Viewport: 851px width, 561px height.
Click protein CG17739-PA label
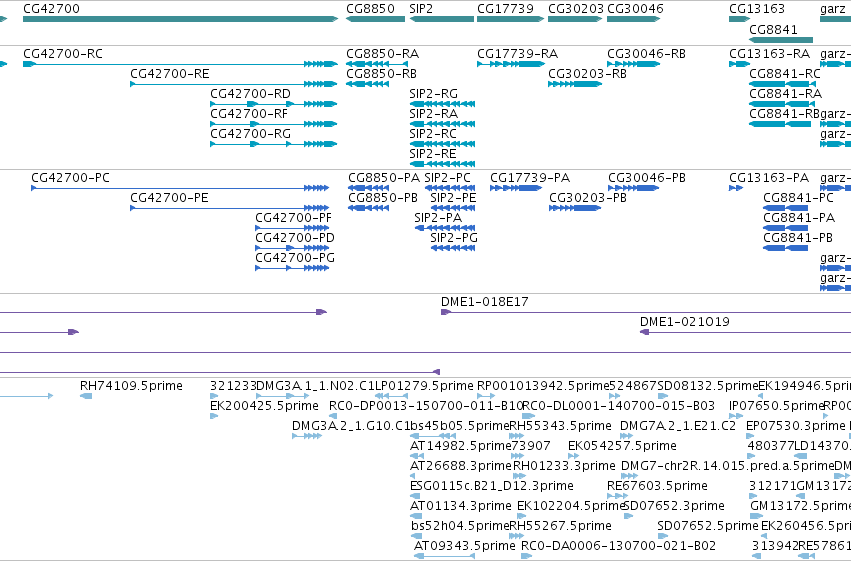pyautogui.click(x=530, y=178)
